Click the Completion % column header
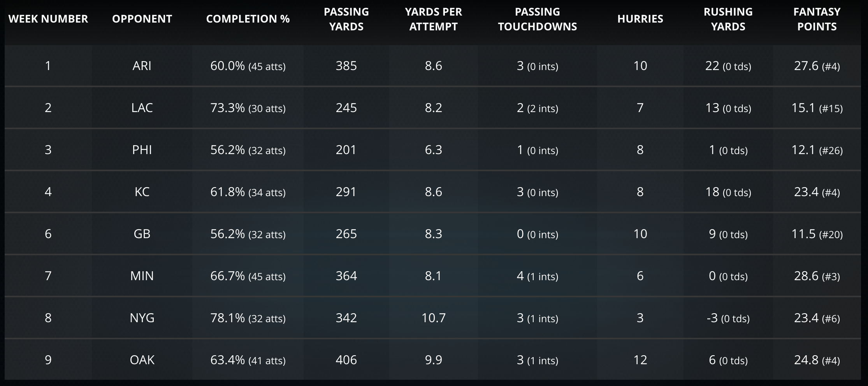Screen dimensions: 868x386 coord(248,19)
